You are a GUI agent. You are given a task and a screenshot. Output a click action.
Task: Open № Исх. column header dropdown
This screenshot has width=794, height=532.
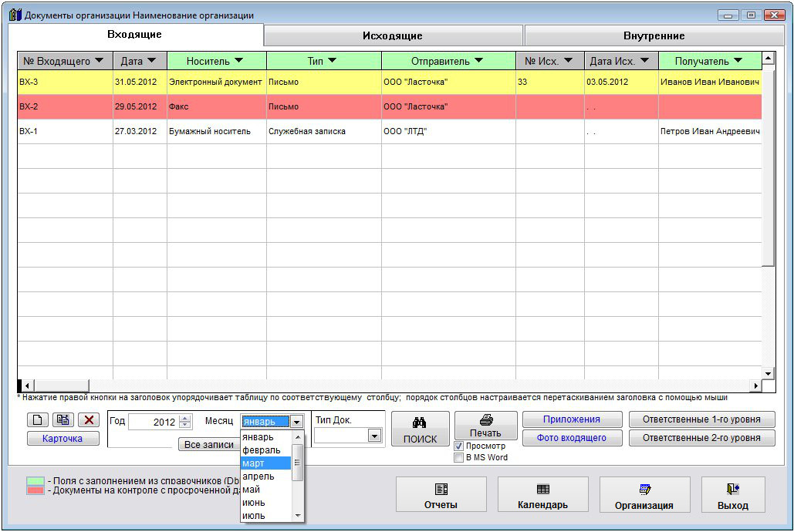(568, 61)
